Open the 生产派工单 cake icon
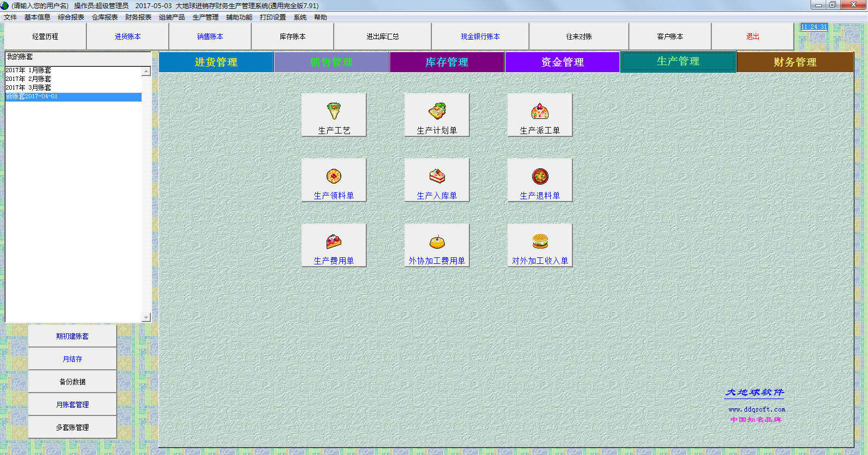The width and height of the screenshot is (868, 455). (540, 115)
